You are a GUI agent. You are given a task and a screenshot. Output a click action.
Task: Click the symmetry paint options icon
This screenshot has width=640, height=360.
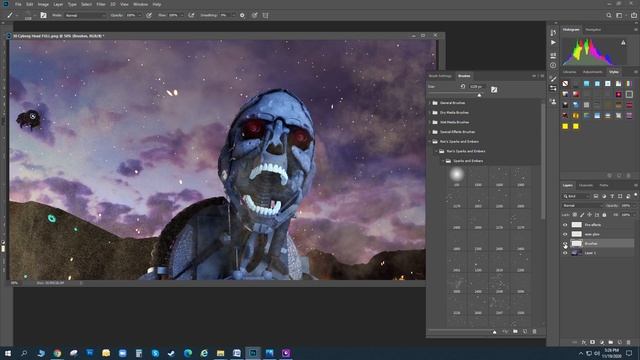point(265,16)
